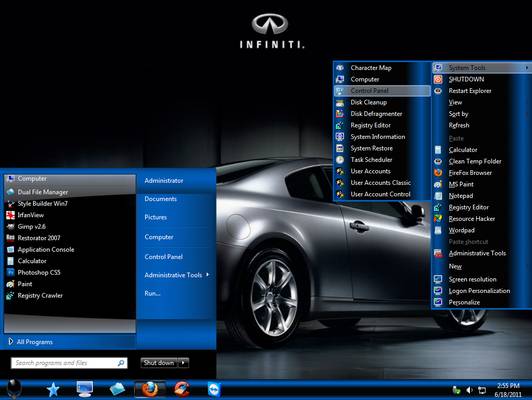
Task: Open Administrator in the Start menu right pane
Action: tap(164, 180)
